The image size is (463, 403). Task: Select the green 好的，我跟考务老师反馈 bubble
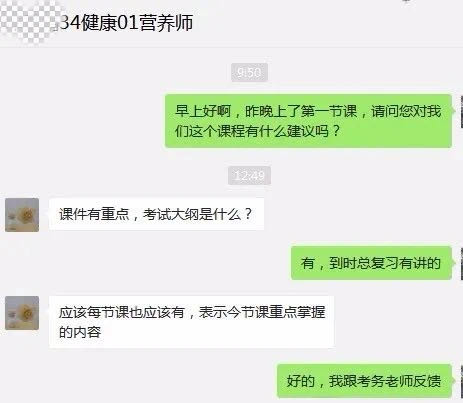point(364,381)
